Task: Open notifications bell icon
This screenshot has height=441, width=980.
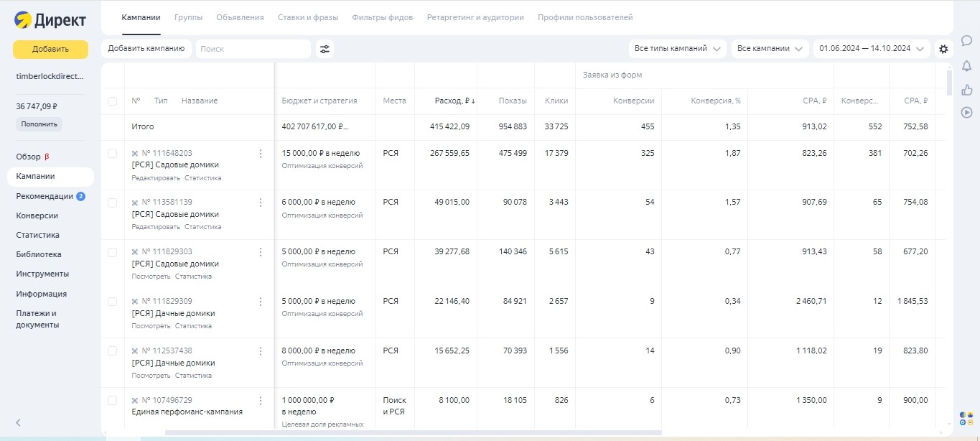Action: (966, 66)
